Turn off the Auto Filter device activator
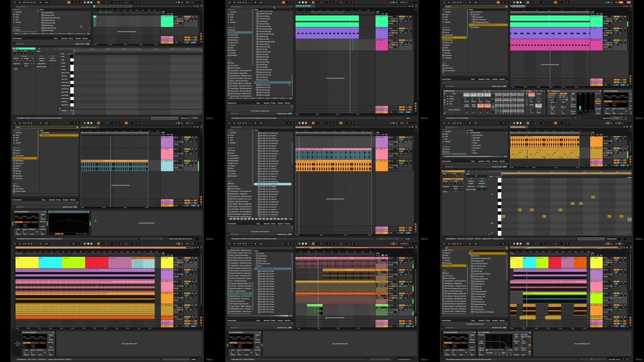This screenshot has height=362, width=644. tap(479, 332)
